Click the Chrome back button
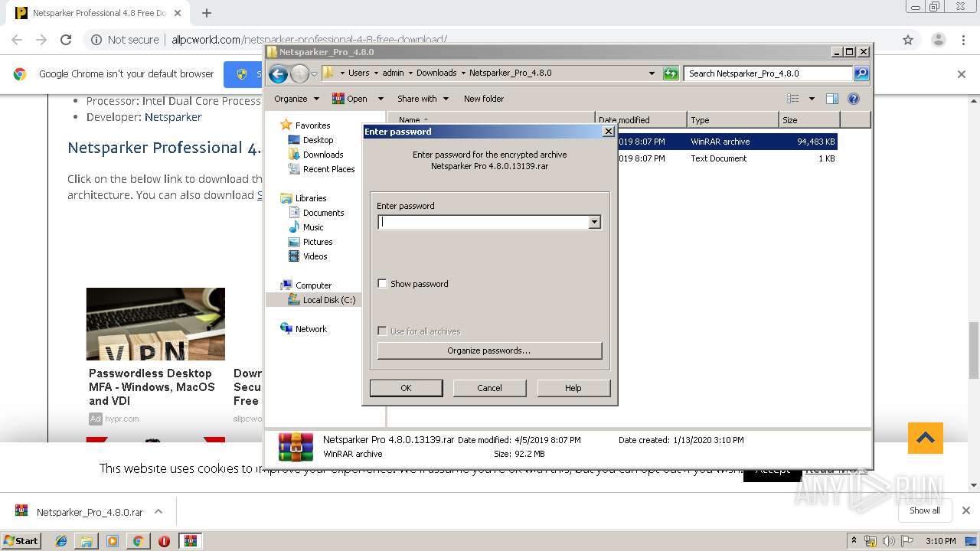 tap(17, 40)
